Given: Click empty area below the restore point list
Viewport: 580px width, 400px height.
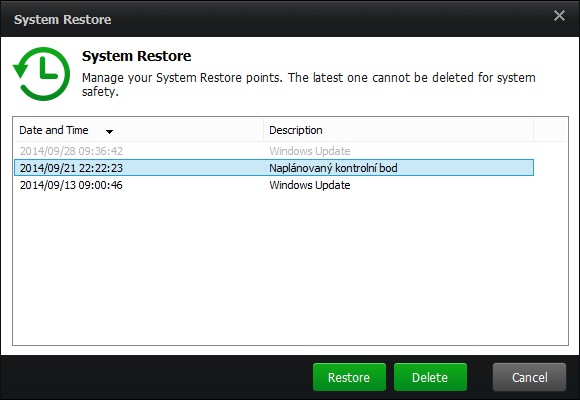Looking at the screenshot, I should (x=290, y=268).
